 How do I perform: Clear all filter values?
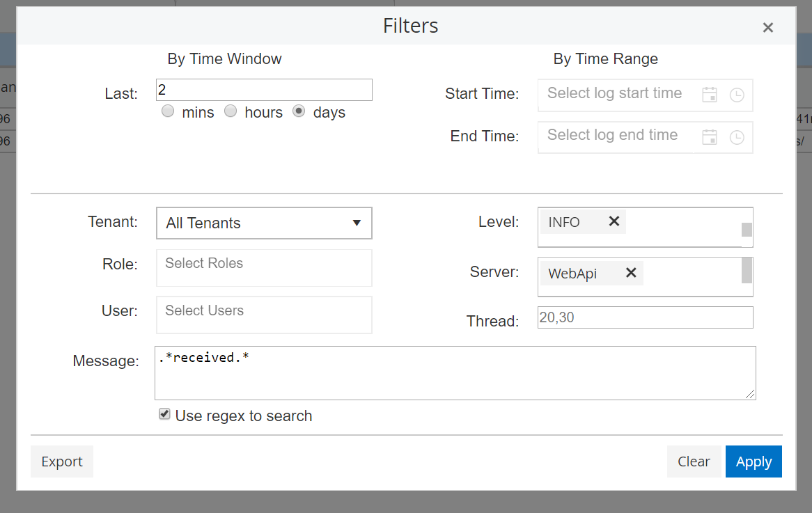(694, 461)
